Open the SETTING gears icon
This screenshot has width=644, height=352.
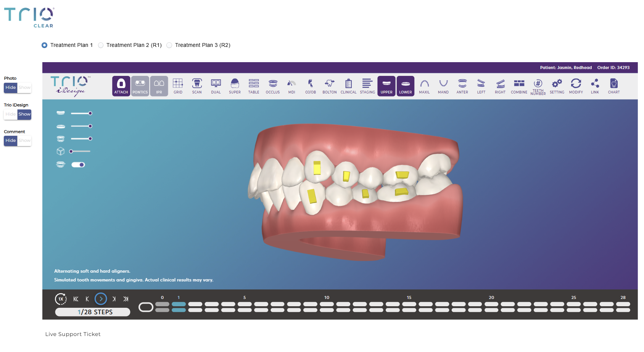(557, 86)
